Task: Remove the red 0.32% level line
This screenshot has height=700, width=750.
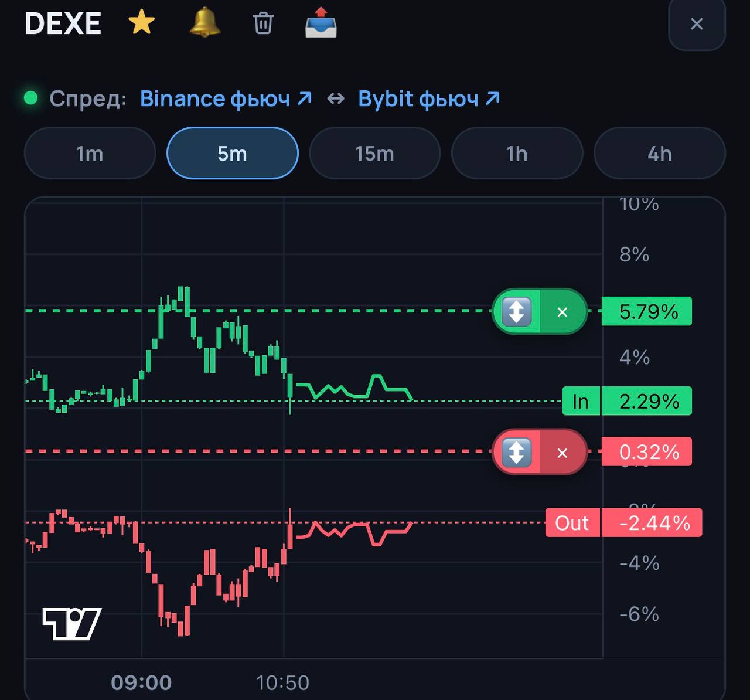Action: click(x=562, y=453)
